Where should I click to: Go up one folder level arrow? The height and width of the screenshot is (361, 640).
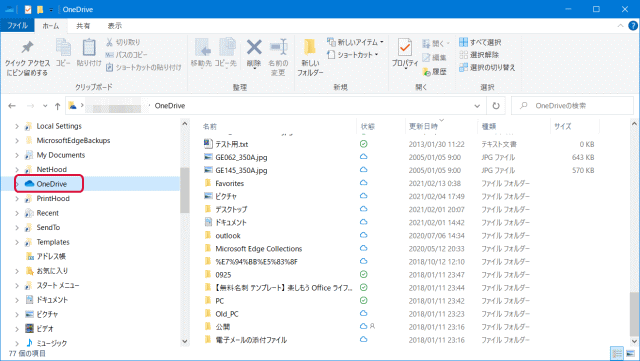click(x=58, y=106)
